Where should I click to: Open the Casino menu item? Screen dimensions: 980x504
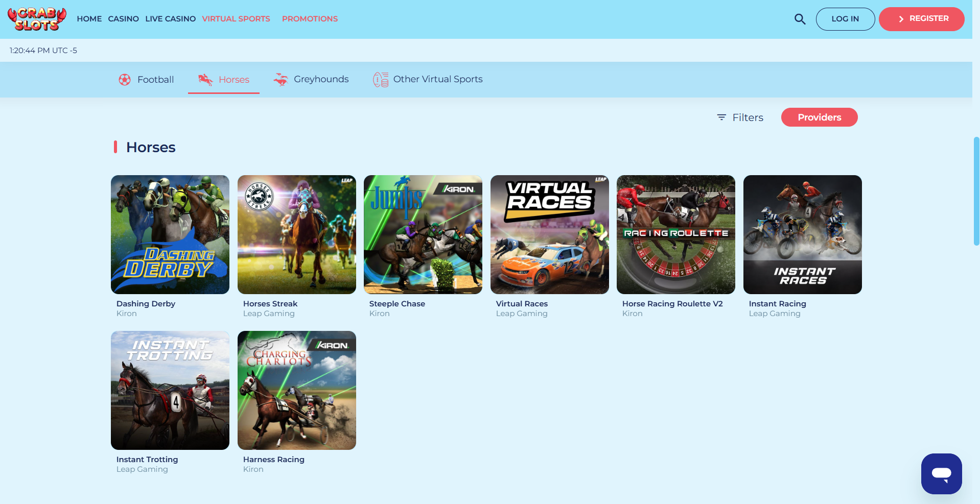pos(123,19)
